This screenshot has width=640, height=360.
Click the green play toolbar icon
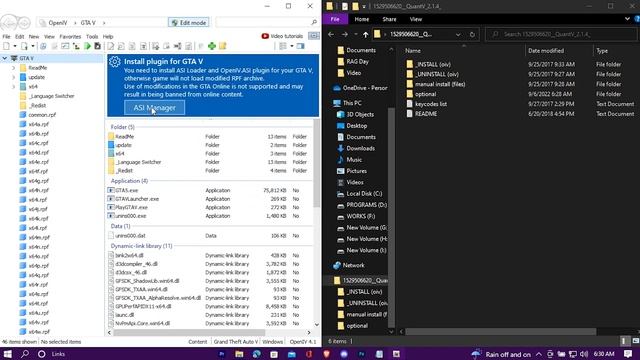(x=87, y=46)
